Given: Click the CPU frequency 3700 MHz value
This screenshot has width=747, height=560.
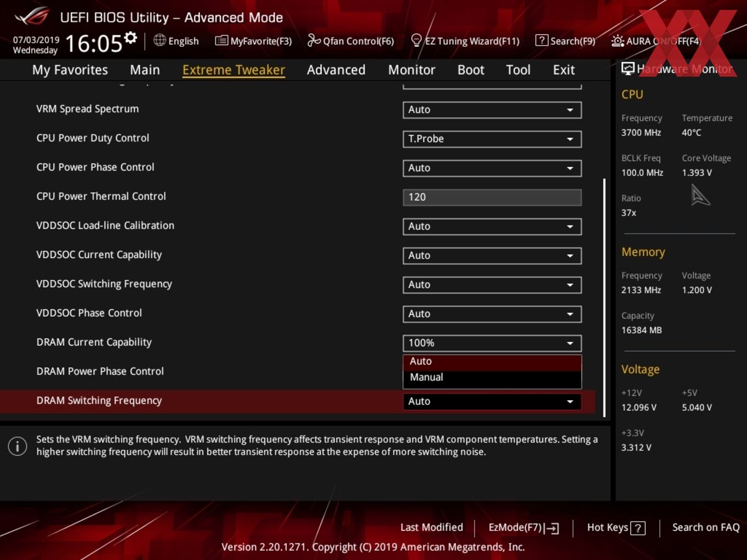Looking at the screenshot, I should (641, 132).
